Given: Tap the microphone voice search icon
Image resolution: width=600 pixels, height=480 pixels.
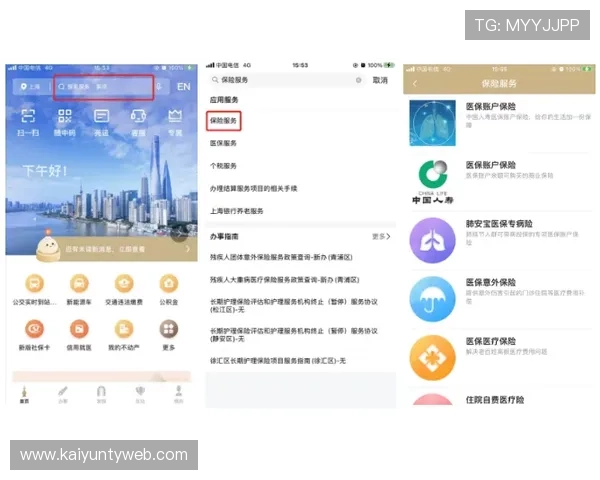Looking at the screenshot, I should pos(159,87).
